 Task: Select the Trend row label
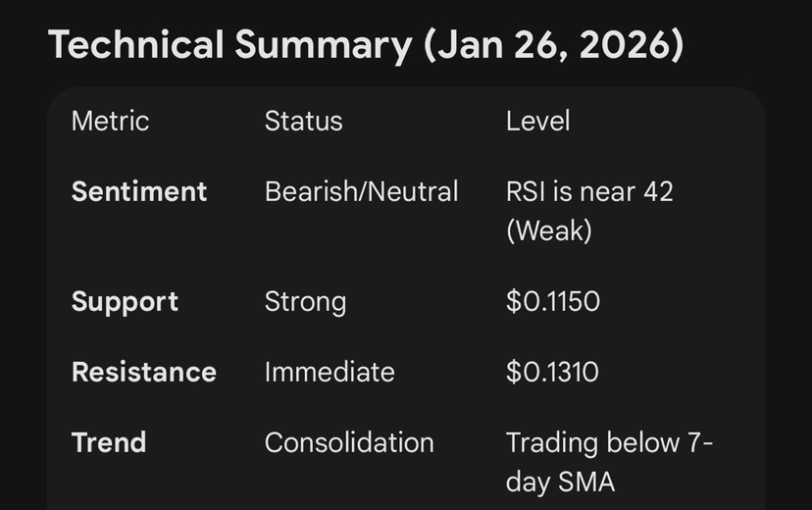(109, 442)
